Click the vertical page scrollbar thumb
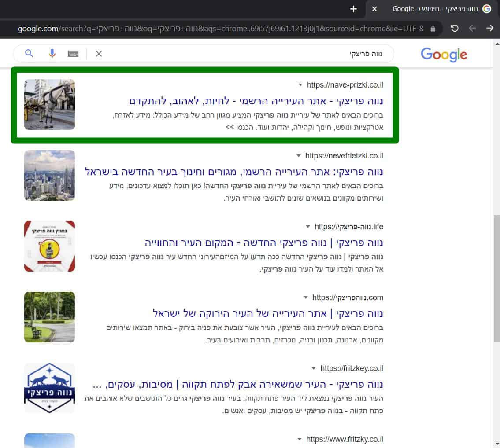 coord(496,278)
